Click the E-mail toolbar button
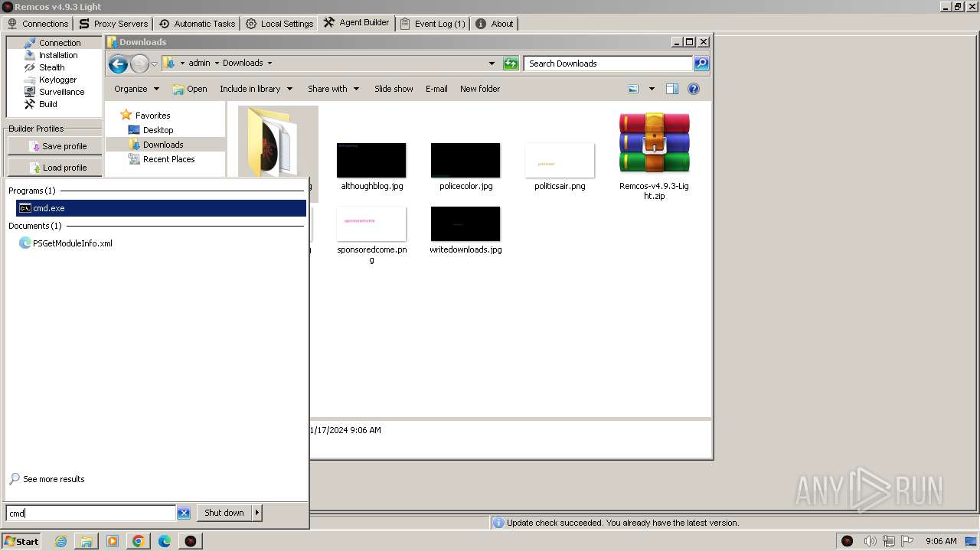 click(436, 89)
